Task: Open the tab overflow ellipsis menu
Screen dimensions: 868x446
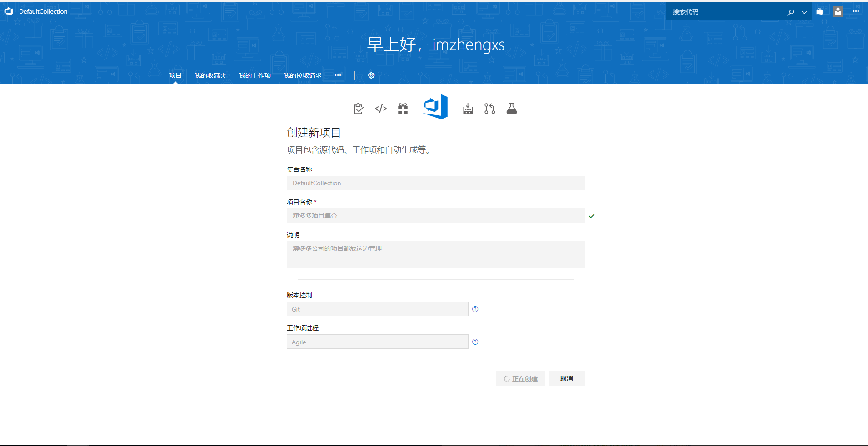Action: point(338,75)
